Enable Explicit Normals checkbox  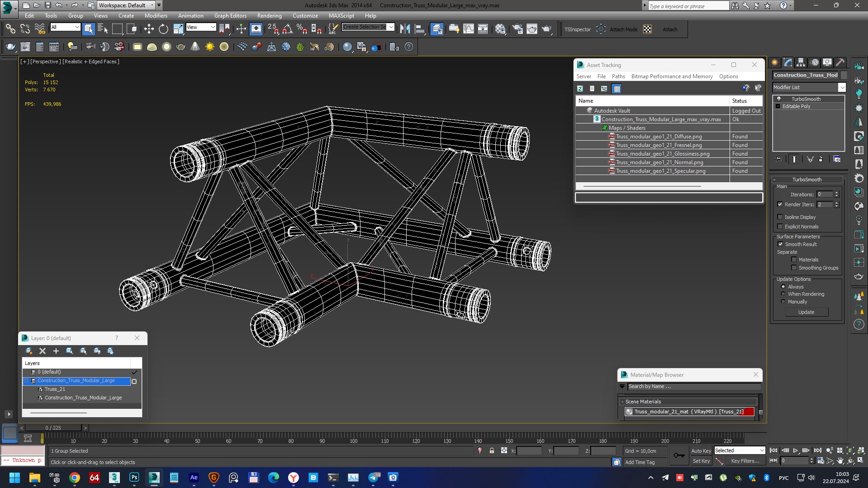(780, 227)
